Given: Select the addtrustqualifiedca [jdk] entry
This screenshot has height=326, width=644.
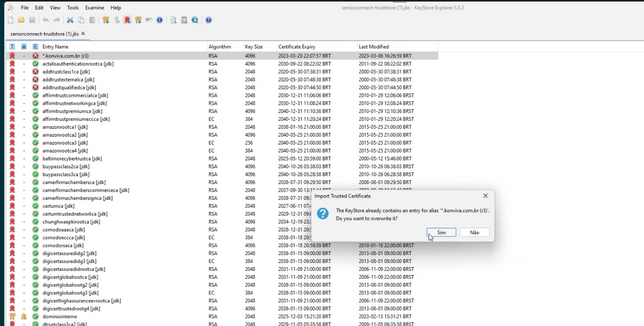Looking at the screenshot, I should point(69,87).
